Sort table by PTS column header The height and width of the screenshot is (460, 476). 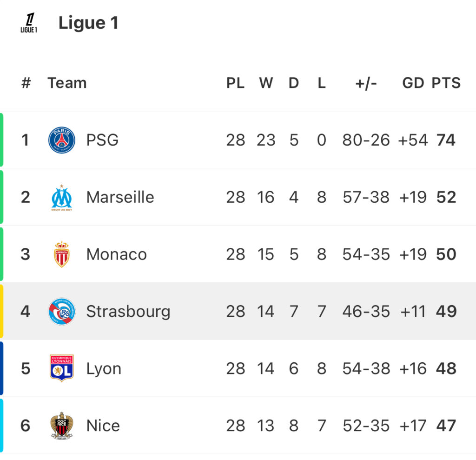(x=446, y=83)
